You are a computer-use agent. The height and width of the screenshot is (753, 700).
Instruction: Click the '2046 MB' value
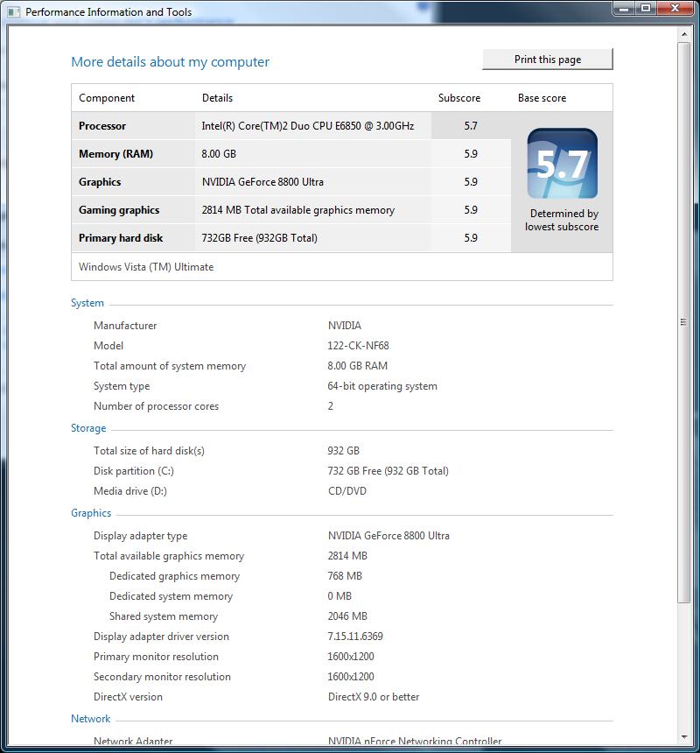point(347,616)
